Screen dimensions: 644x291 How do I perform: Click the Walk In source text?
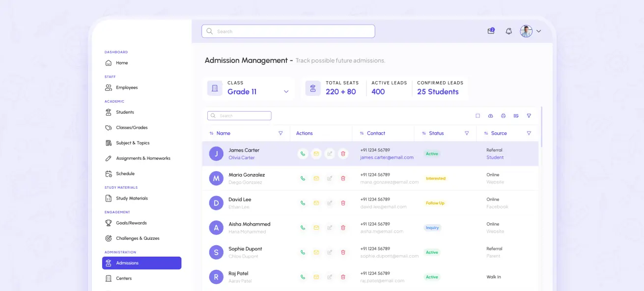(x=494, y=277)
